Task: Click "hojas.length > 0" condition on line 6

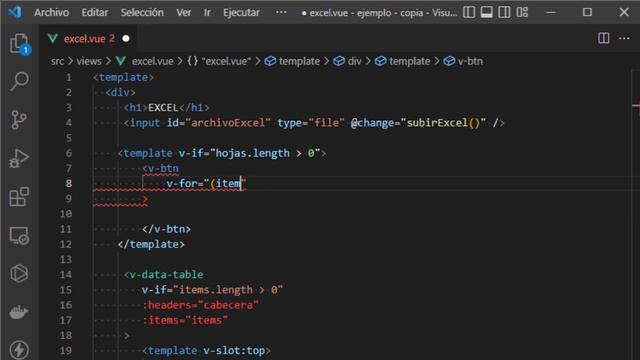Action: point(265,153)
